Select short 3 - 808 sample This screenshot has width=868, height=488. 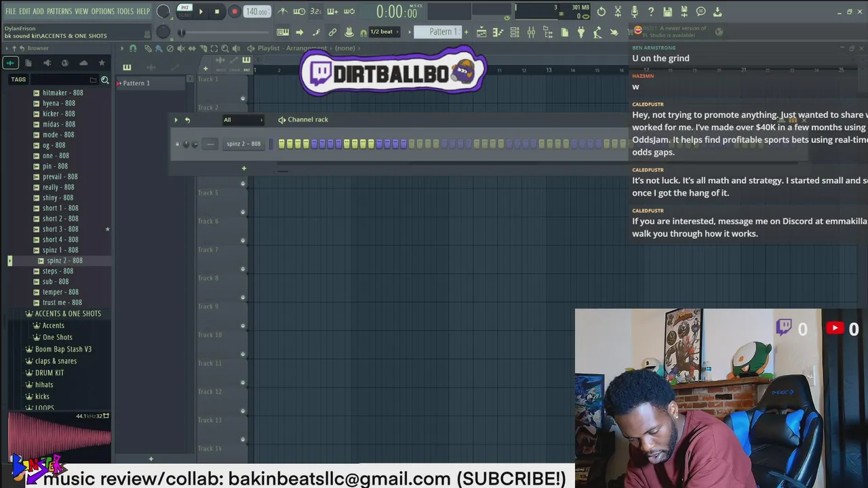pos(60,229)
